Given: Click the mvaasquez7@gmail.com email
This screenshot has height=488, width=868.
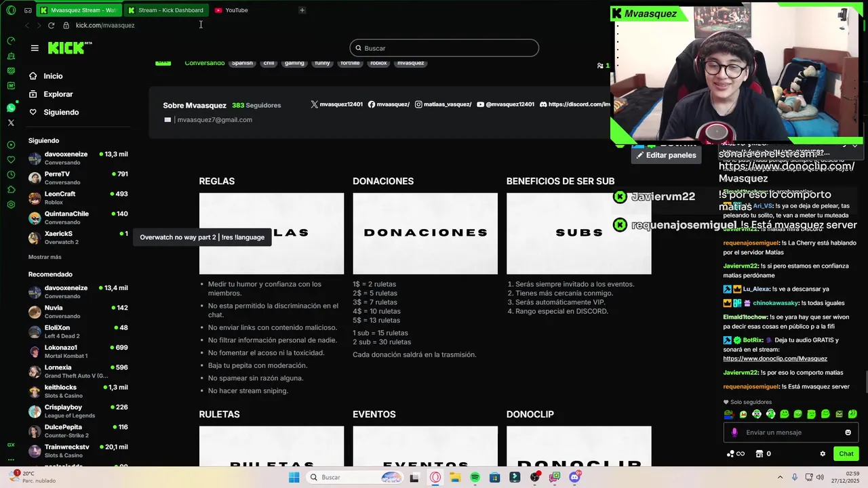Looking at the screenshot, I should click(x=214, y=120).
